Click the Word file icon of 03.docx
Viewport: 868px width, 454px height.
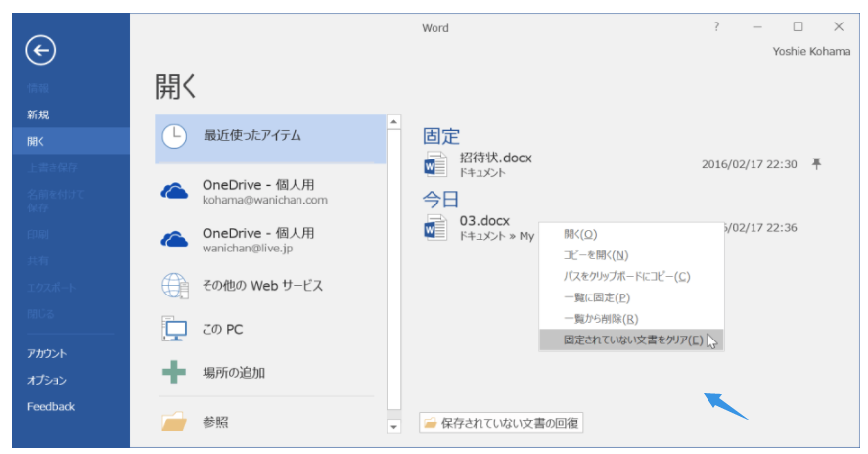point(435,228)
